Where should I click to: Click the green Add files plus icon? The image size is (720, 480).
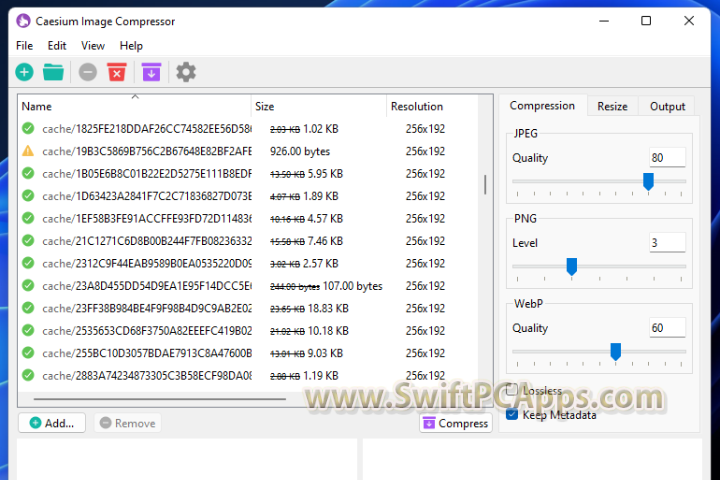[24, 72]
